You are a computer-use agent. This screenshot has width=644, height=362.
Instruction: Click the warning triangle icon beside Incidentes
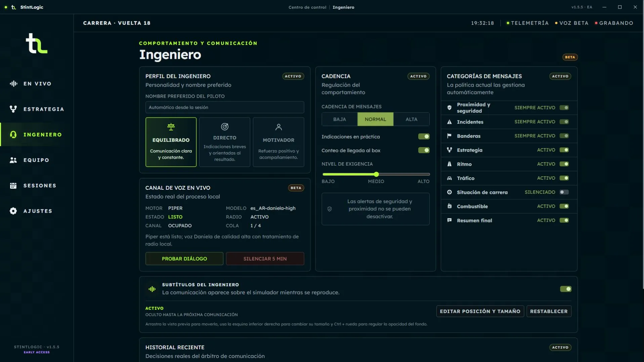tap(449, 122)
